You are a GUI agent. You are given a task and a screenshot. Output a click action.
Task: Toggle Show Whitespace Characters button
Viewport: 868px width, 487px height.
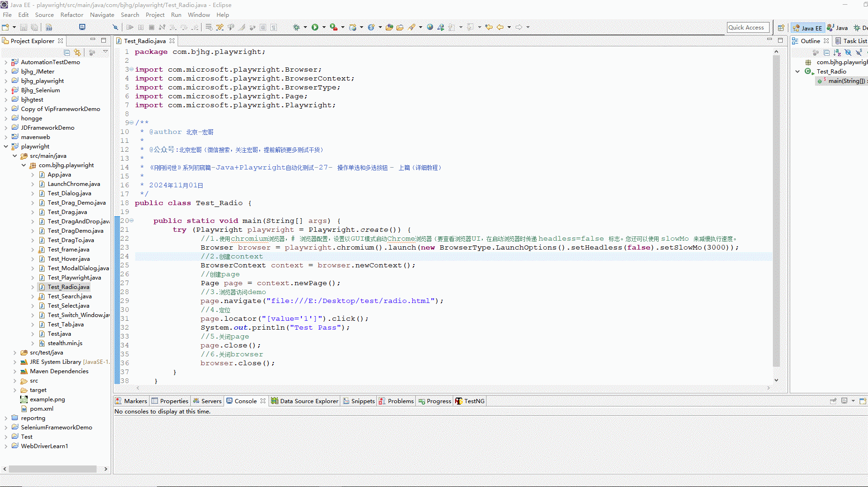tap(274, 27)
